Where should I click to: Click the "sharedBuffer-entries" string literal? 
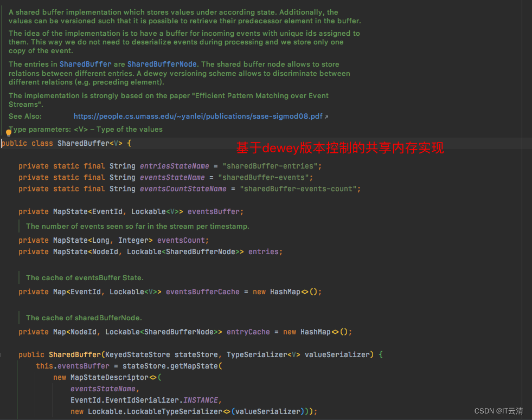tap(270, 166)
